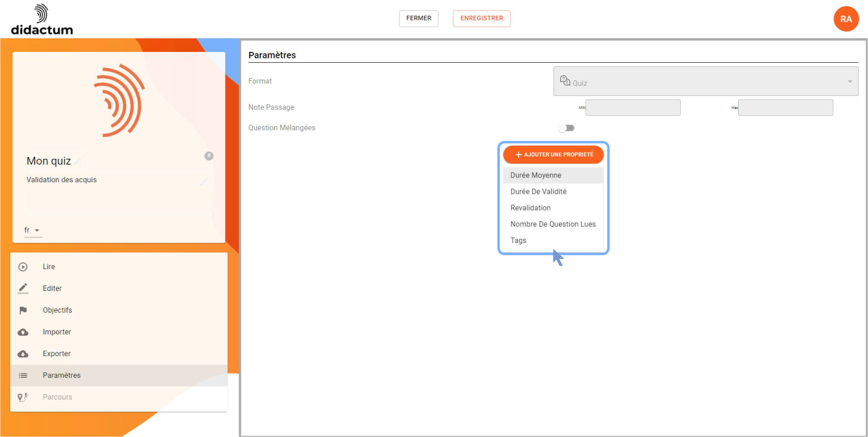Click the Note Passage Max field

tap(785, 107)
